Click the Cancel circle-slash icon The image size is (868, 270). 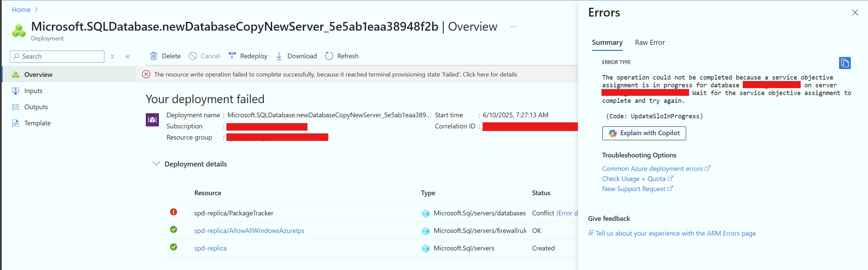click(193, 56)
